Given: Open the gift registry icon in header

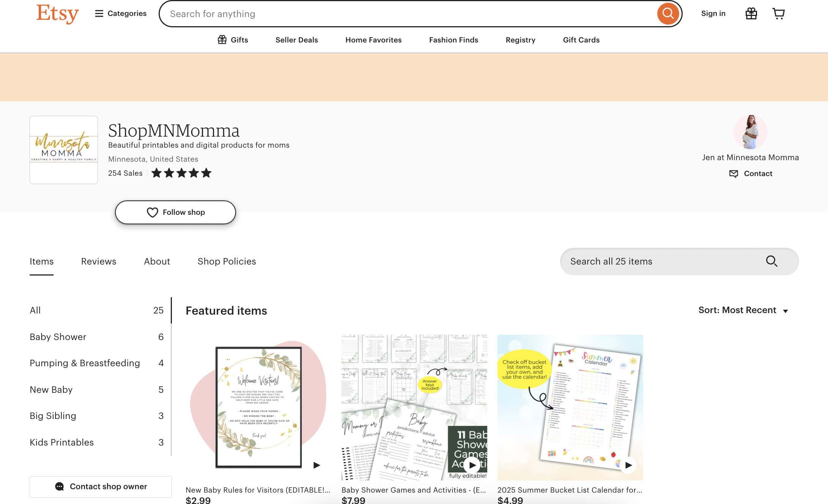Looking at the screenshot, I should click(x=751, y=14).
